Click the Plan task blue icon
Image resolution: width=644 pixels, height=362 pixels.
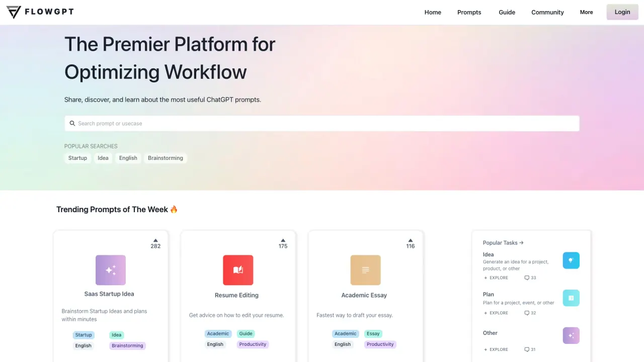[x=571, y=298]
